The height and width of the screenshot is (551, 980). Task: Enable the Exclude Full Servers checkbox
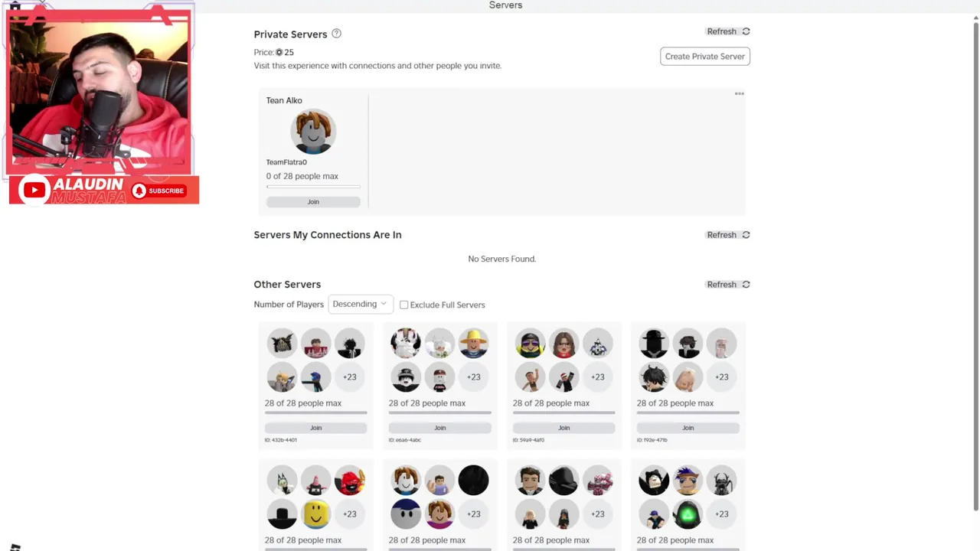pos(403,305)
